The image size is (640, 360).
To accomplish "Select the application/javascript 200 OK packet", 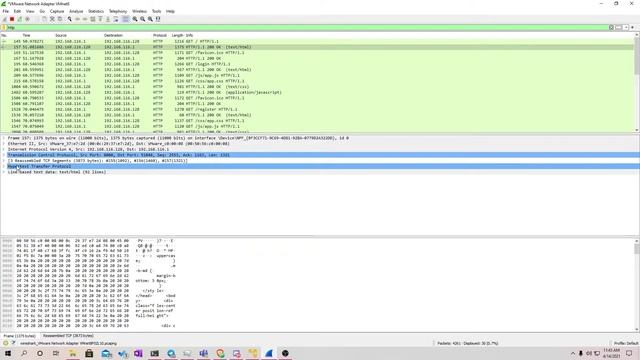I will click(318, 92).
